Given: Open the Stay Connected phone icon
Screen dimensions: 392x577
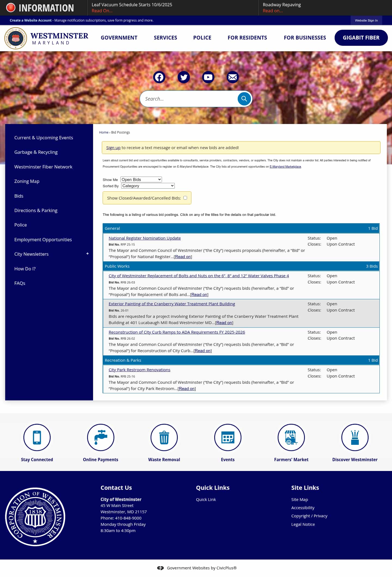Looking at the screenshot, I should click(x=37, y=437).
